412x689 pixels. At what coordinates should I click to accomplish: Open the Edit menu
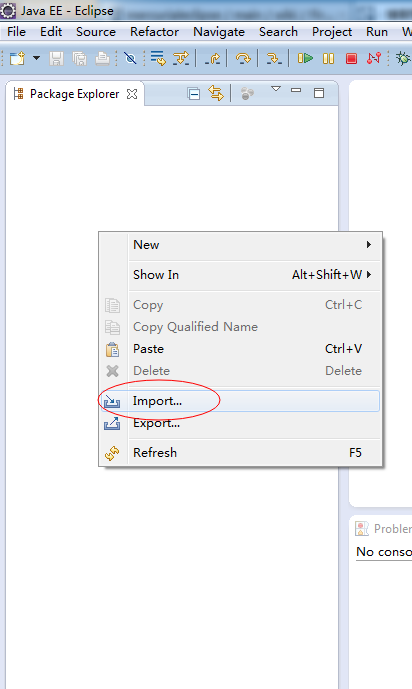tap(51, 32)
